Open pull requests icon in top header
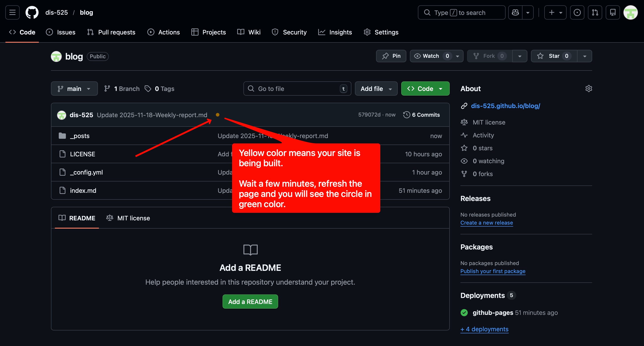 (x=595, y=12)
